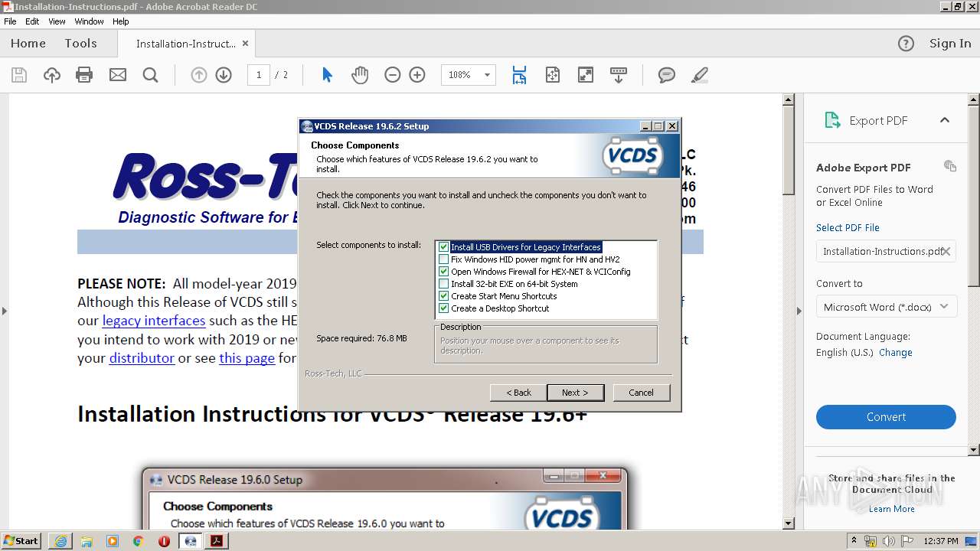Click the copy icon beside Adobe Export PDF
The image size is (980, 551).
point(950,166)
